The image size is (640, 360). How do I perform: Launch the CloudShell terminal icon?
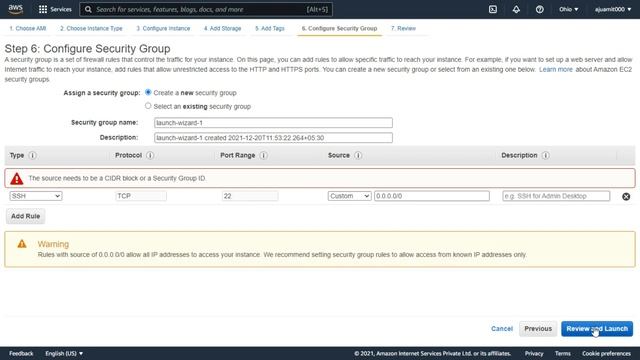(493, 9)
